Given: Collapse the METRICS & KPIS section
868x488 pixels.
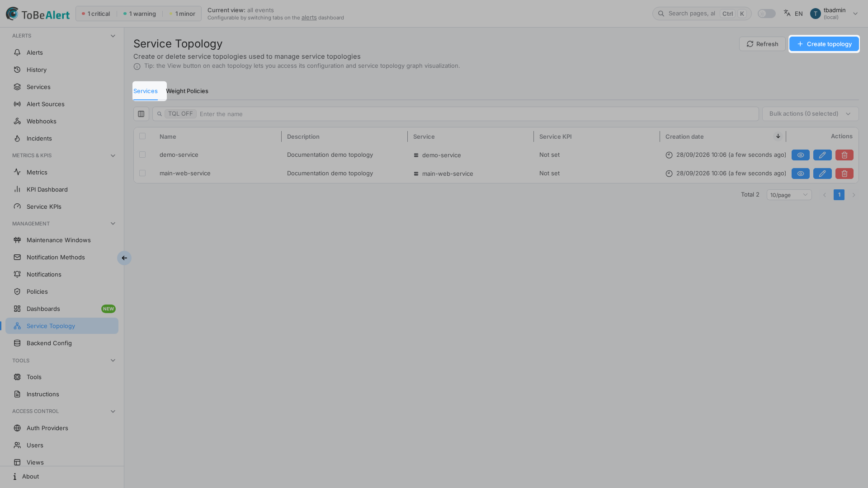Looking at the screenshot, I should coord(113,155).
